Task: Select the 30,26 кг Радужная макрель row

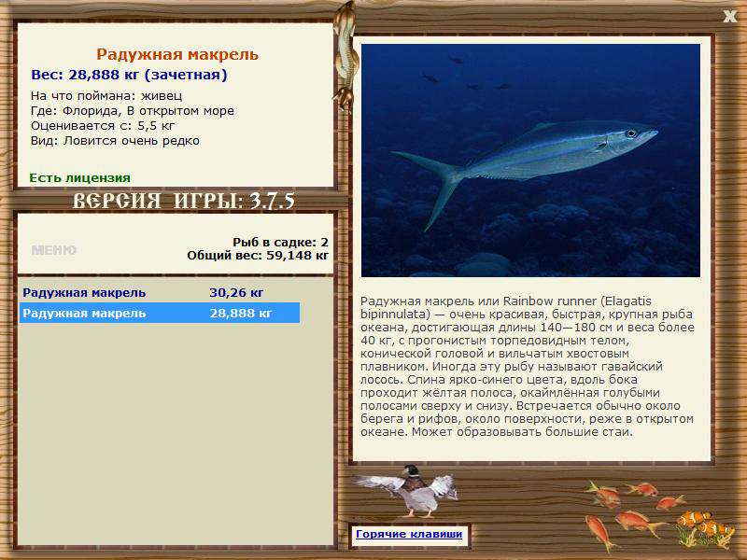Action: pos(160,292)
